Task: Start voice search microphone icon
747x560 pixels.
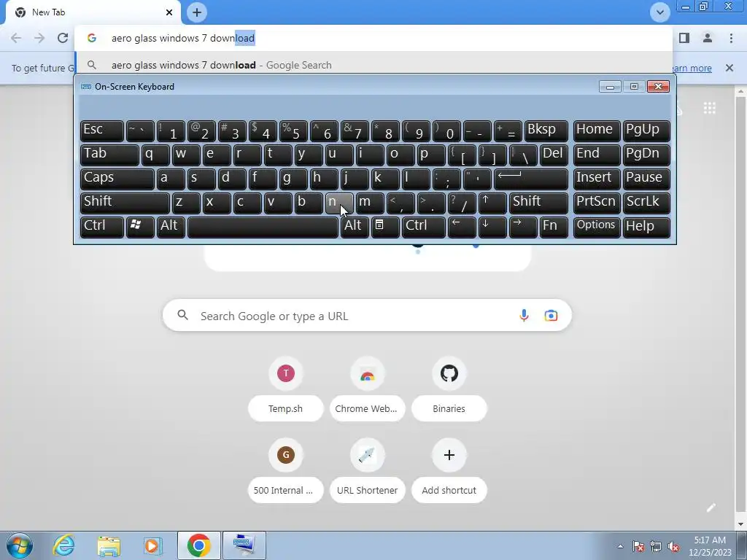Action: click(x=524, y=315)
